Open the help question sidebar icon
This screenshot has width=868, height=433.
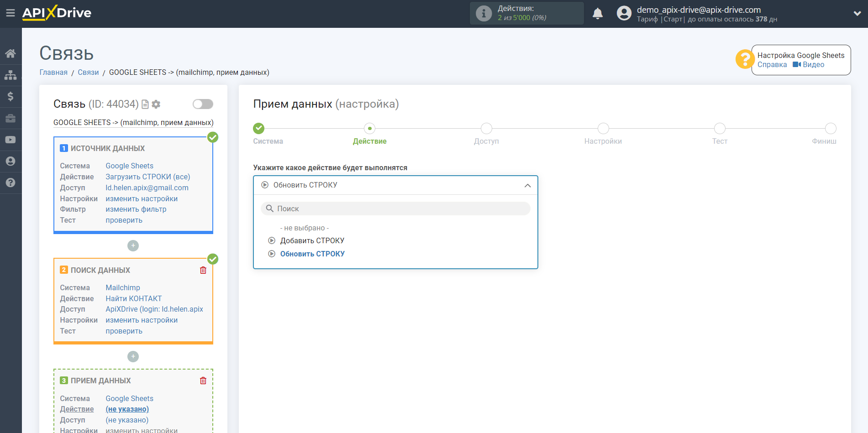(11, 183)
